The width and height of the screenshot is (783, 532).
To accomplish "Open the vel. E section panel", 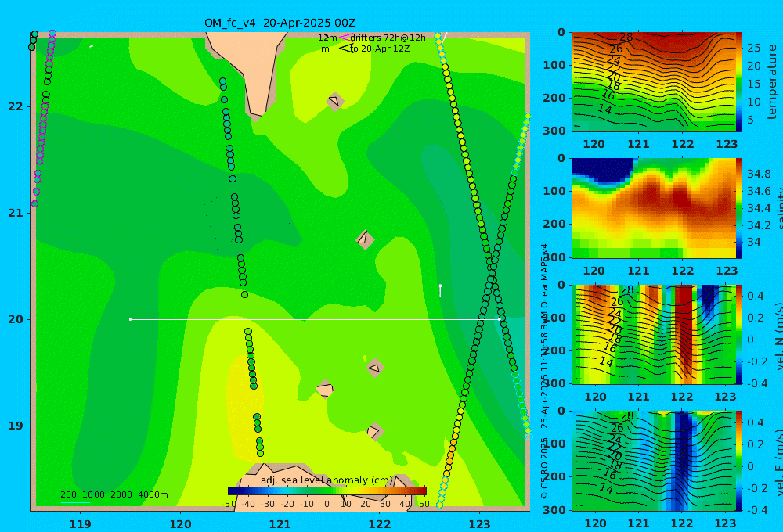I will [653, 461].
